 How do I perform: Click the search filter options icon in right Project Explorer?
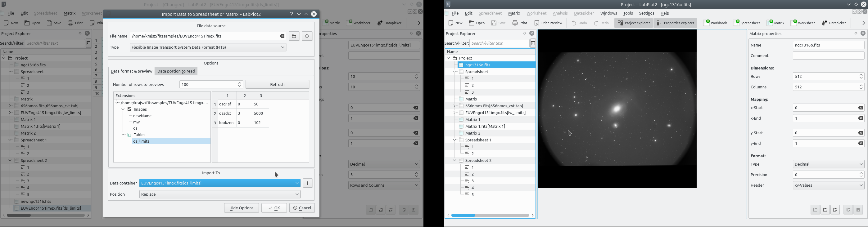(x=533, y=43)
